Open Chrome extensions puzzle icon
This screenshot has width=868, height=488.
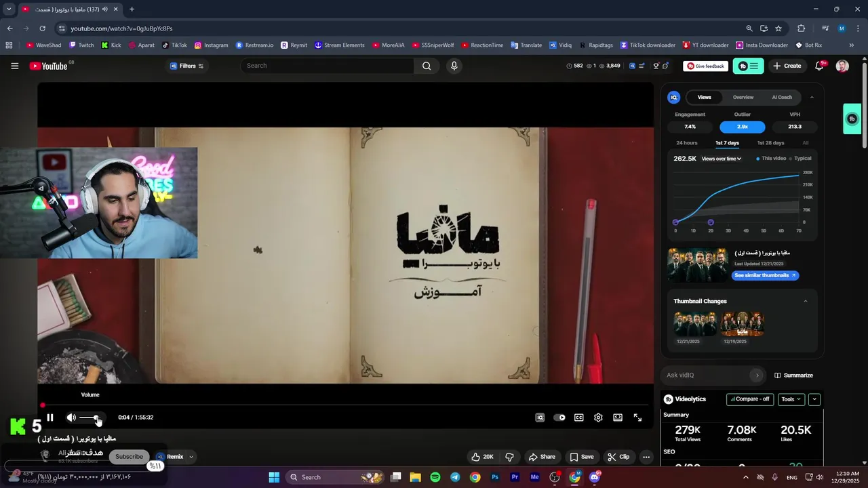(x=802, y=28)
